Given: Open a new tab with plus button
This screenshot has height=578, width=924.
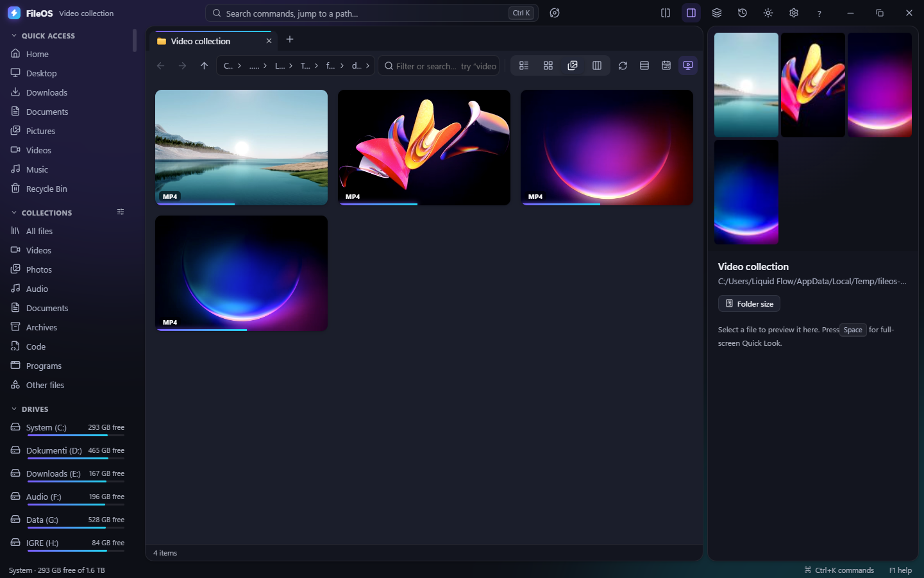Looking at the screenshot, I should pyautogui.click(x=290, y=40).
